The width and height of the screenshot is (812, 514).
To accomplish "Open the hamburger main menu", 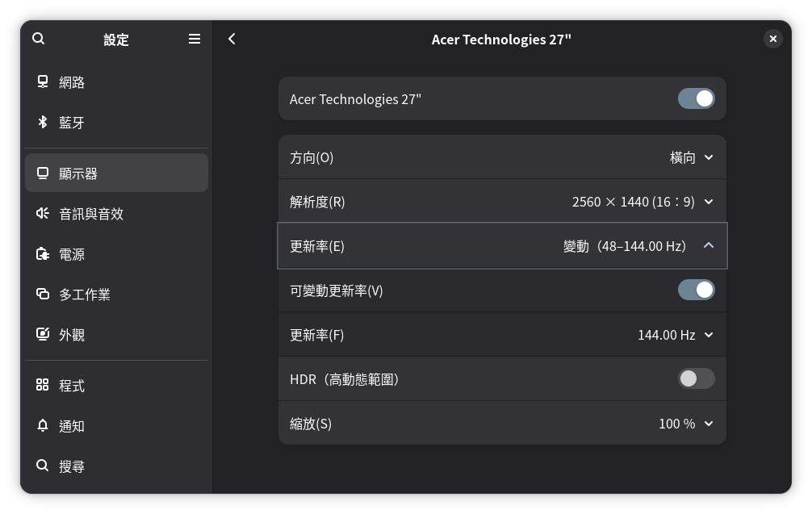I will [195, 39].
